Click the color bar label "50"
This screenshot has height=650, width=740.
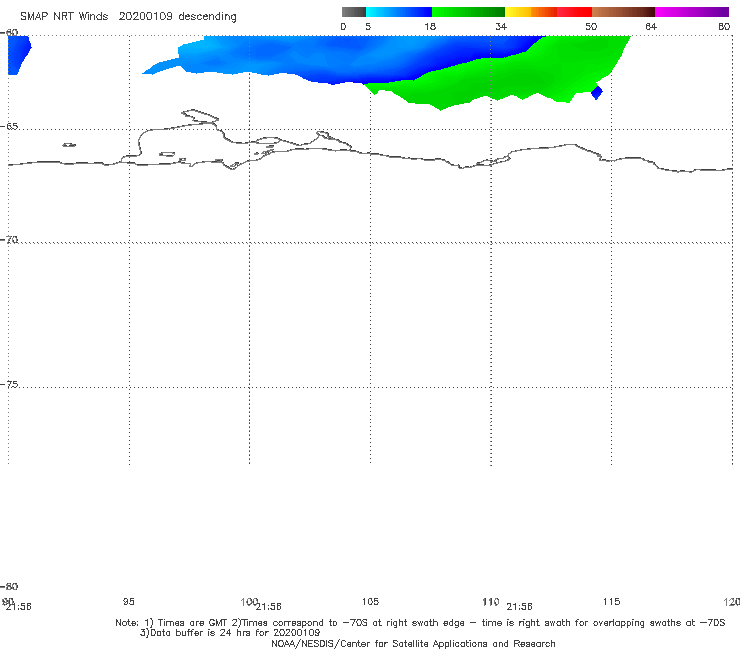tap(591, 27)
